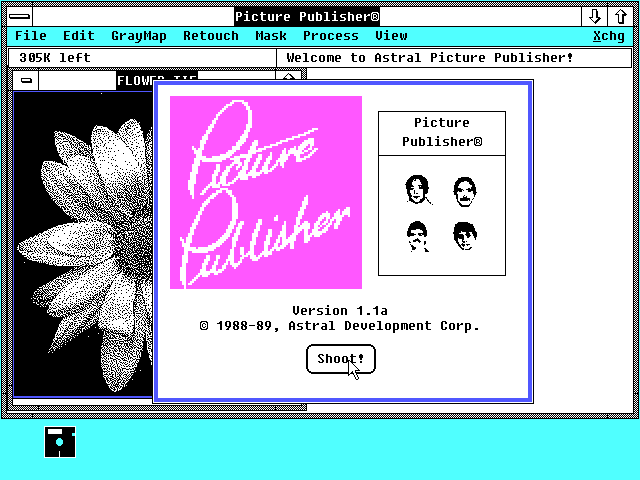Open the Edit menu

[x=79, y=36]
